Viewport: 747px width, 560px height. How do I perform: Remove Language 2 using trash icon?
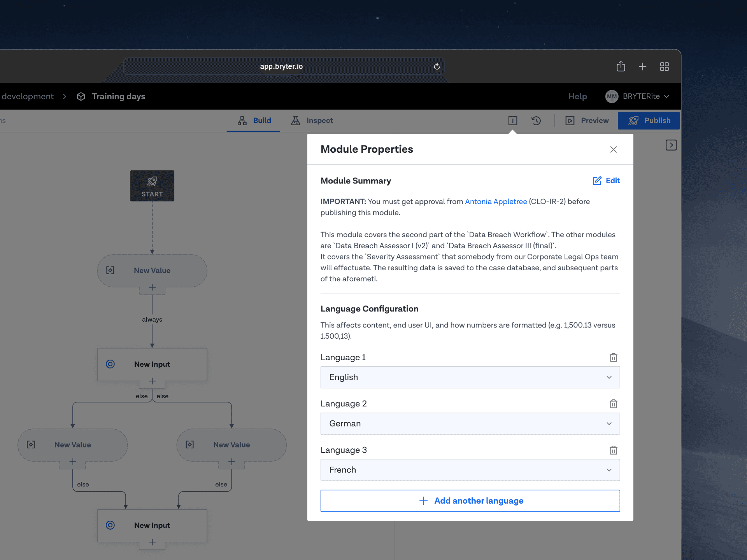pos(613,404)
